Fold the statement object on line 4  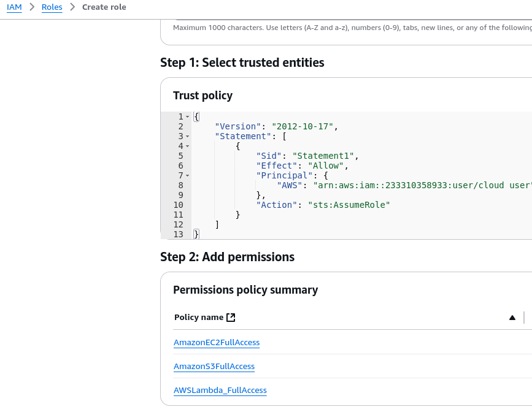pos(187,147)
